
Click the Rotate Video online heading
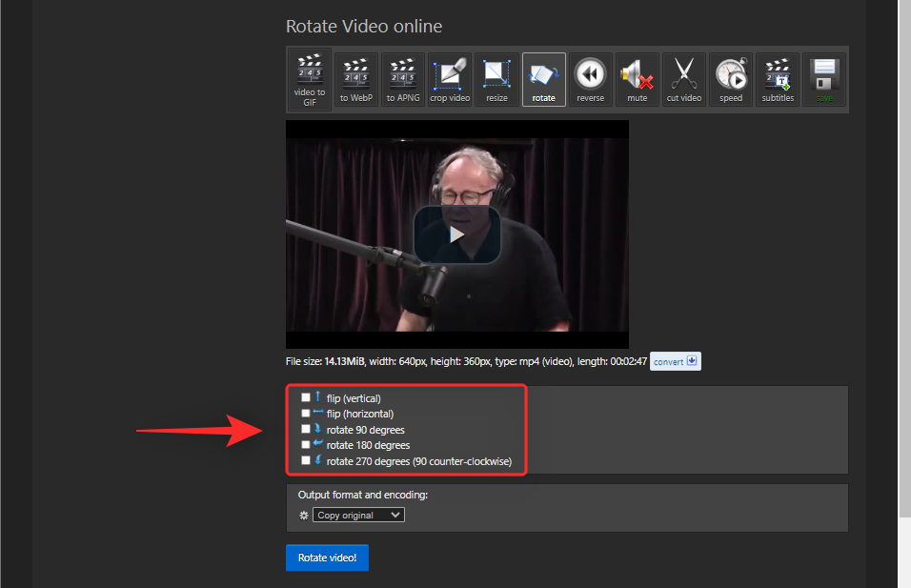click(364, 26)
